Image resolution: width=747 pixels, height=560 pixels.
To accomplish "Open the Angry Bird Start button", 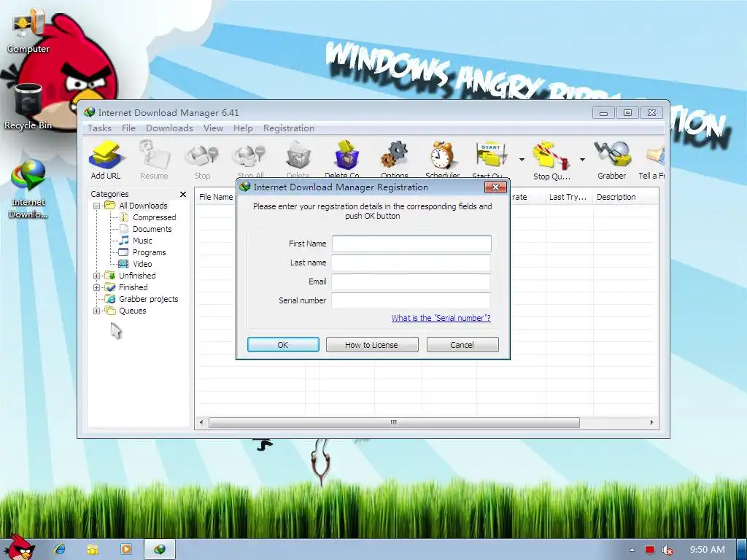I will 18,548.
